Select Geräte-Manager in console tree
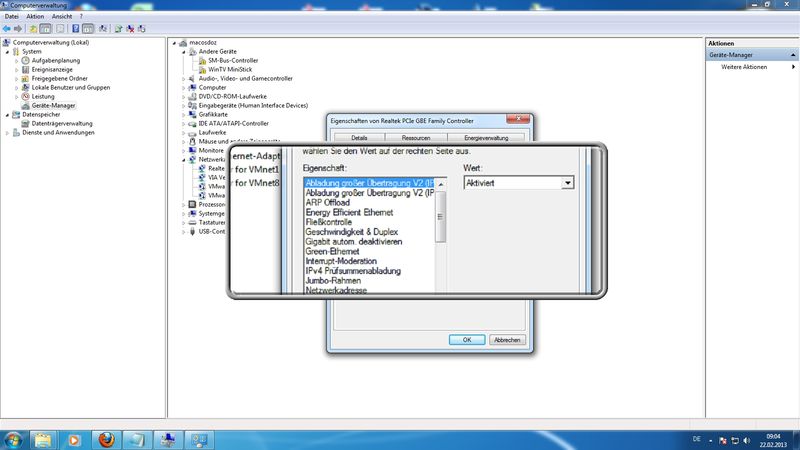Screen dimensions: 800x450 pyautogui.click(x=53, y=106)
